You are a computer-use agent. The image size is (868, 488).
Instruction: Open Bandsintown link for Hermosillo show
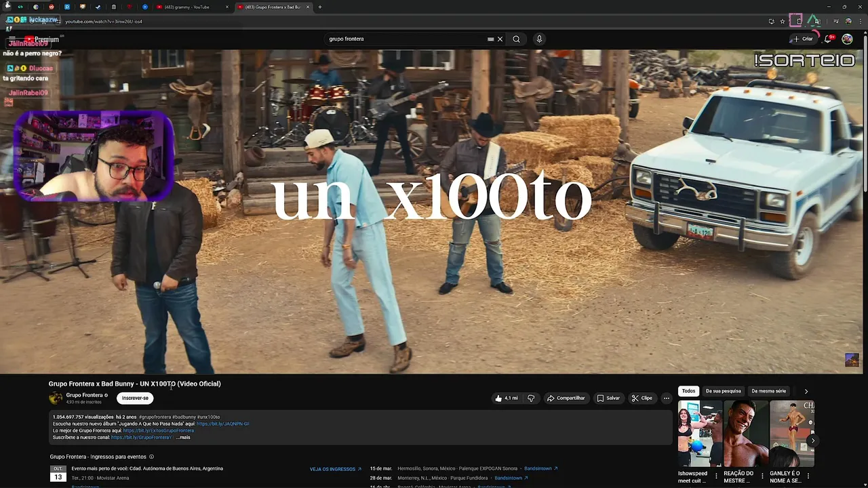(x=541, y=468)
